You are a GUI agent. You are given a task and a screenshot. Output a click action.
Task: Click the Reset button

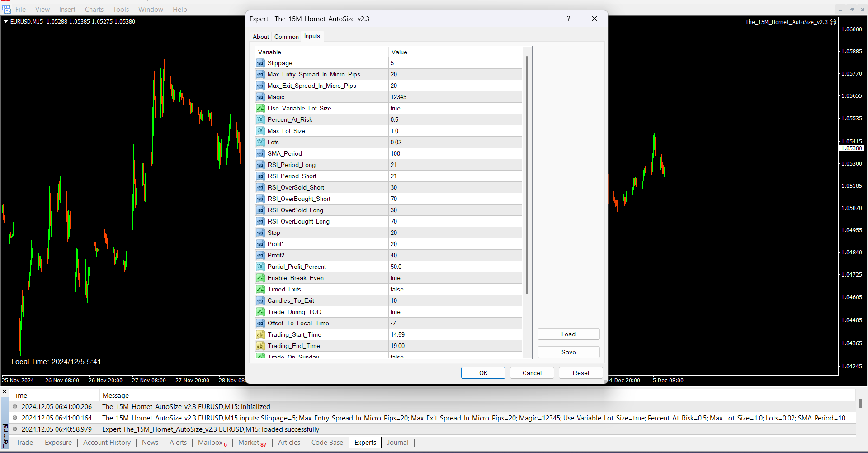580,373
